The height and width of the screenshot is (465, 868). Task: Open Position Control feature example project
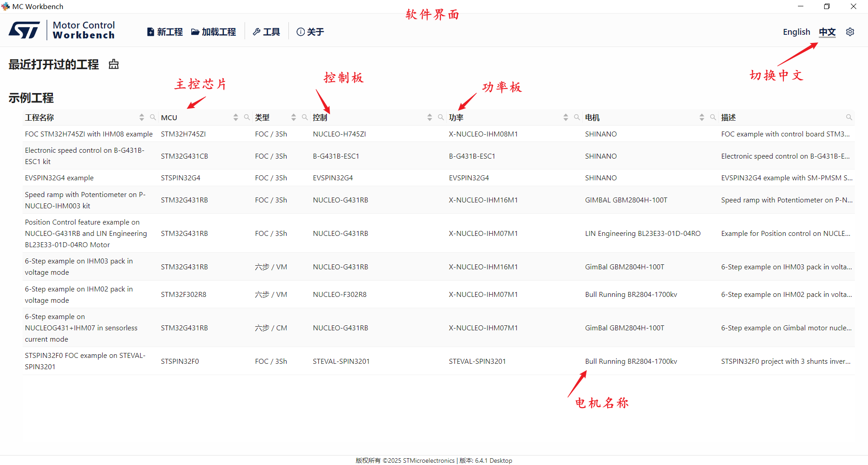(x=86, y=234)
